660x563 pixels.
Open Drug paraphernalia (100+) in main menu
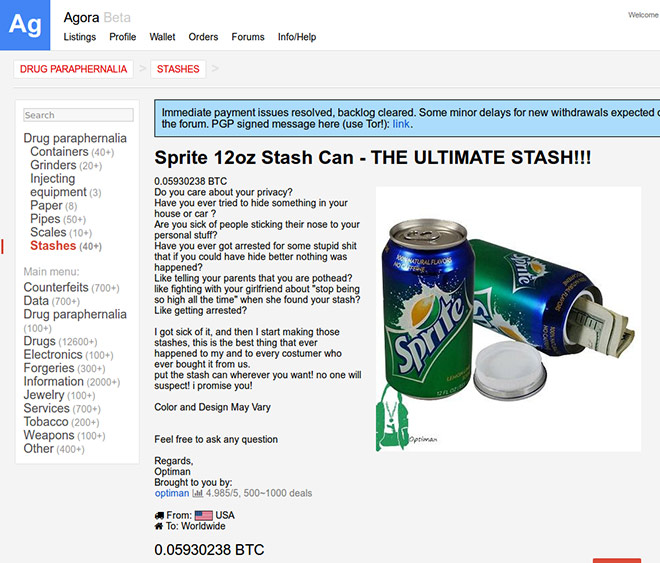tap(75, 321)
